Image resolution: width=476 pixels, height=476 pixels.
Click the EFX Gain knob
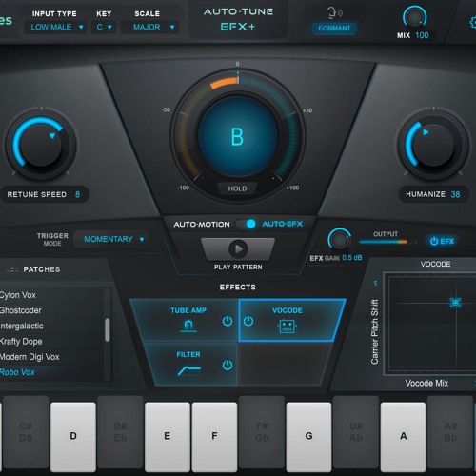click(x=339, y=240)
